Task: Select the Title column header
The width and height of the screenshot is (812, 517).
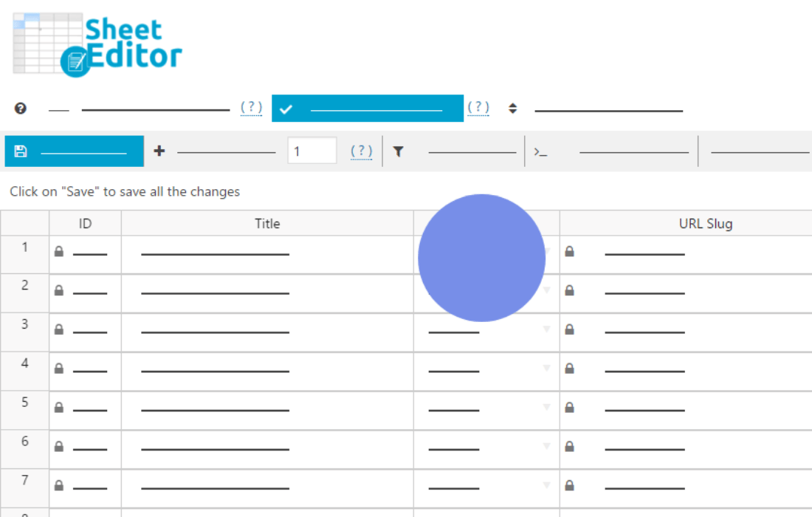Action: point(267,223)
